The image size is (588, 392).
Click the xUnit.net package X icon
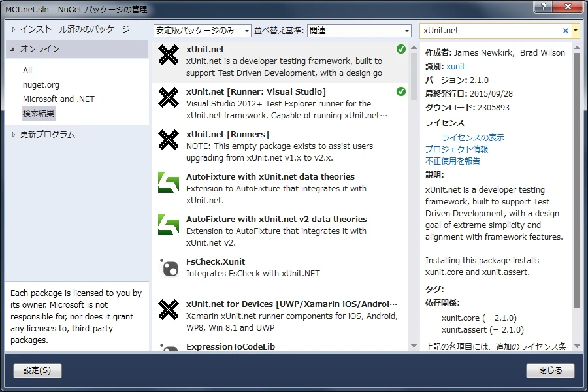[x=169, y=55]
